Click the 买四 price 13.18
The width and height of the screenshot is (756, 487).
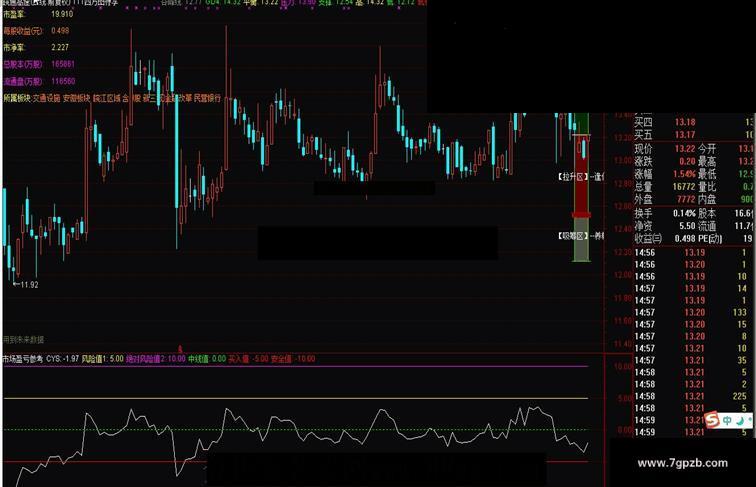point(685,122)
